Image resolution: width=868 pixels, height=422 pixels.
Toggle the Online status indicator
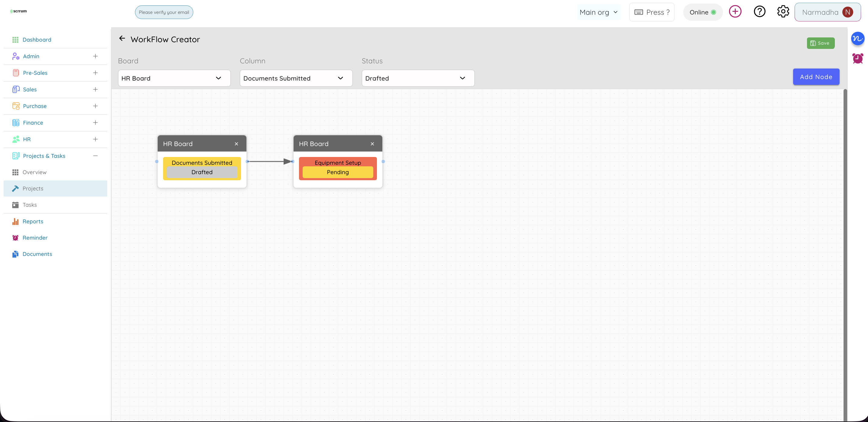point(703,12)
